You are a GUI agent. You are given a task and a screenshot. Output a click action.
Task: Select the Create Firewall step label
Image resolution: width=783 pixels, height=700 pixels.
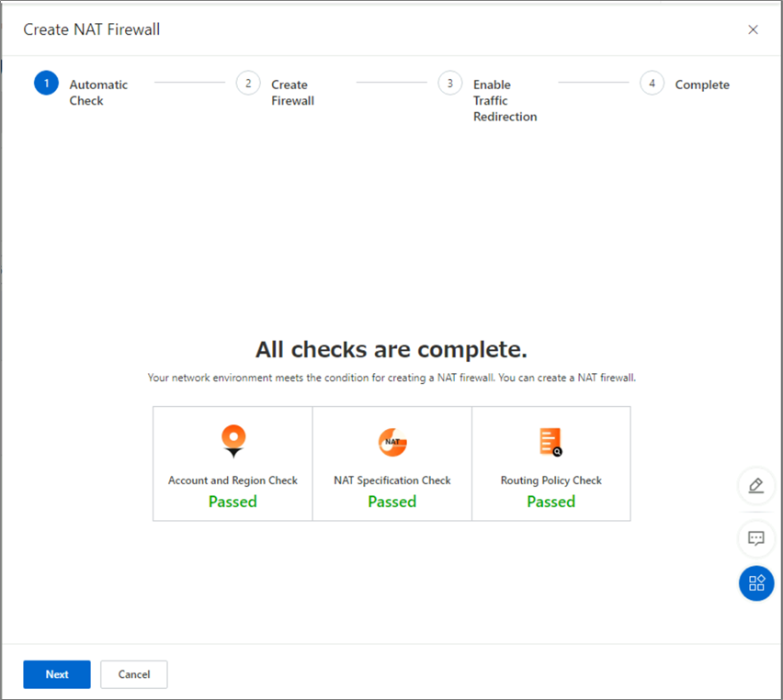coord(292,93)
